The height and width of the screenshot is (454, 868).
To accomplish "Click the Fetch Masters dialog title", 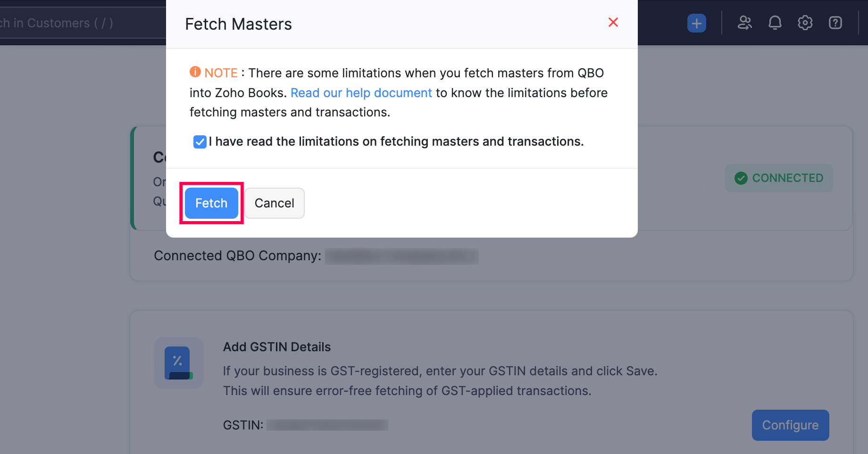I will pos(238,24).
